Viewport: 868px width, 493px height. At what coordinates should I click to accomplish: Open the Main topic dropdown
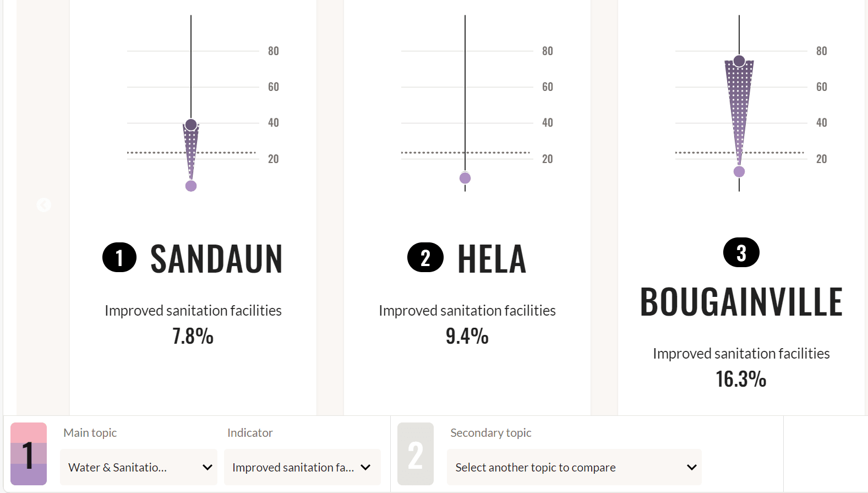pyautogui.click(x=138, y=467)
